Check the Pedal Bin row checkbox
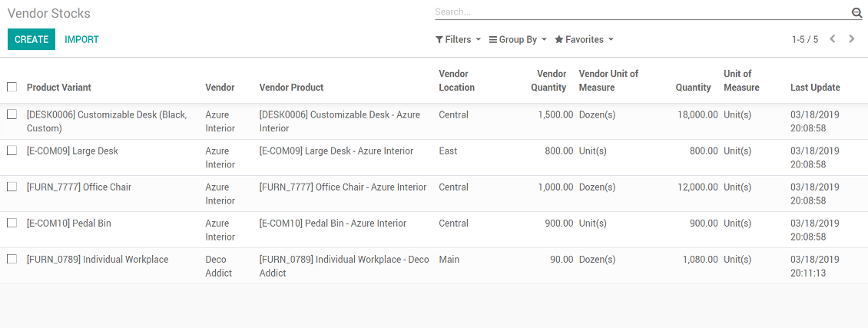868x328 pixels. tap(12, 223)
